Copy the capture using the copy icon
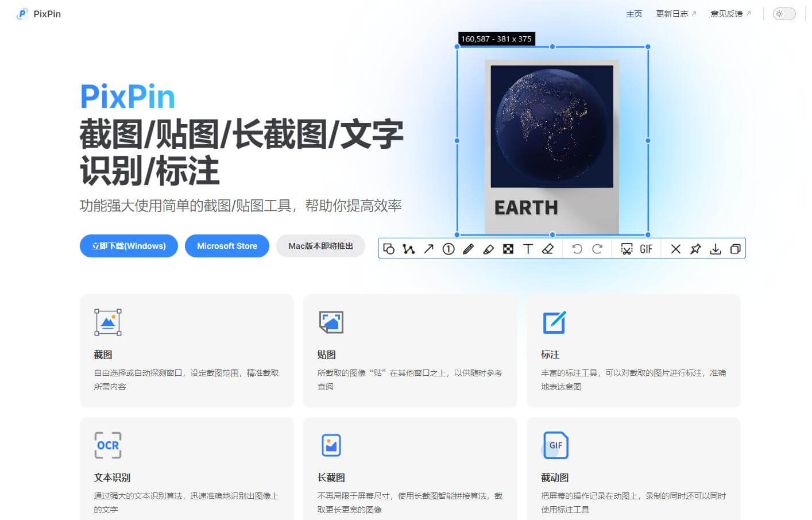Screen dimensions: 812x520 point(736,248)
